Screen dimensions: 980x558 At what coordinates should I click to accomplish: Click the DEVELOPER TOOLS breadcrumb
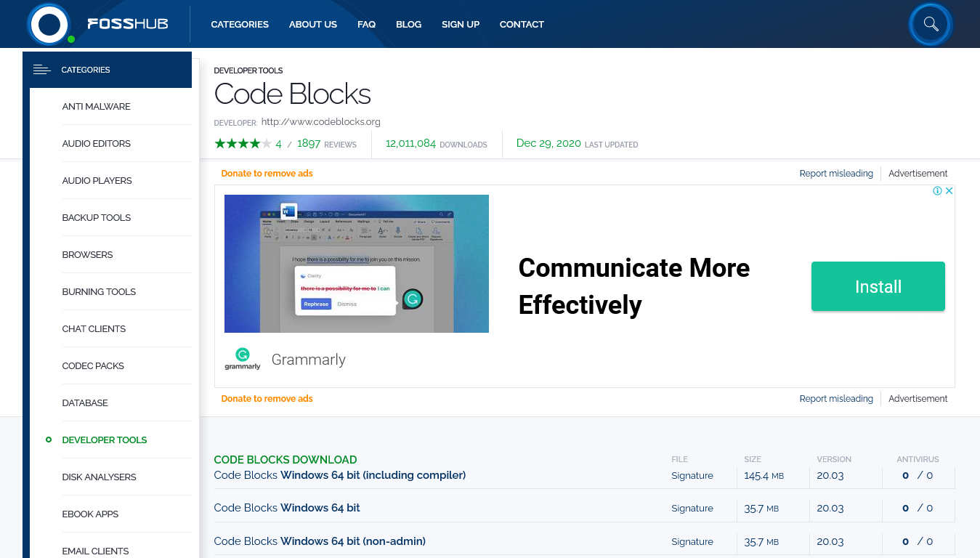point(248,70)
